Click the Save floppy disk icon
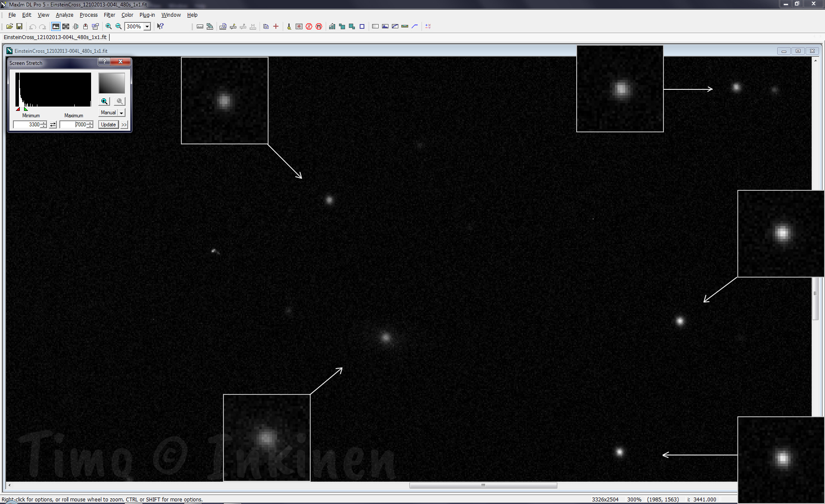The image size is (825, 504). (x=19, y=27)
